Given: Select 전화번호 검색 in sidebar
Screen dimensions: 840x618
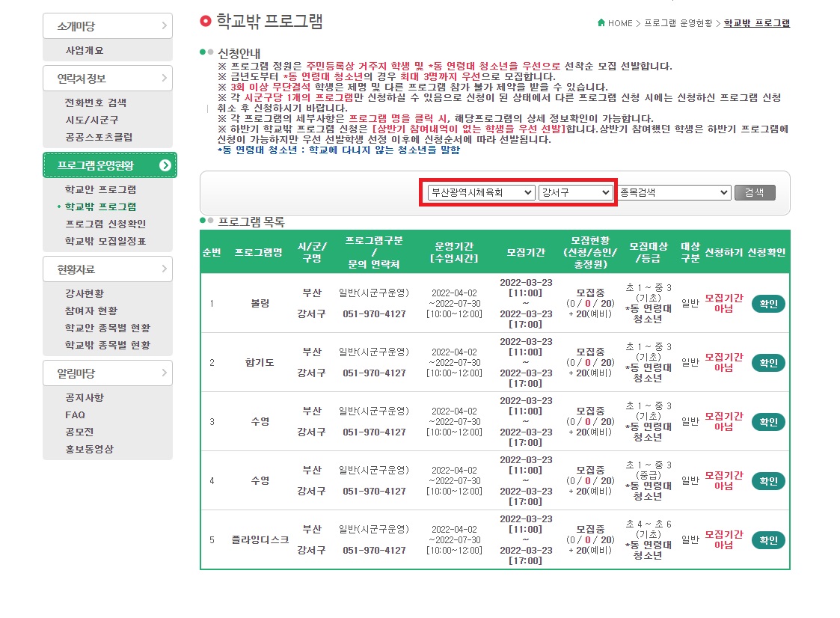Looking at the screenshot, I should [x=95, y=103].
